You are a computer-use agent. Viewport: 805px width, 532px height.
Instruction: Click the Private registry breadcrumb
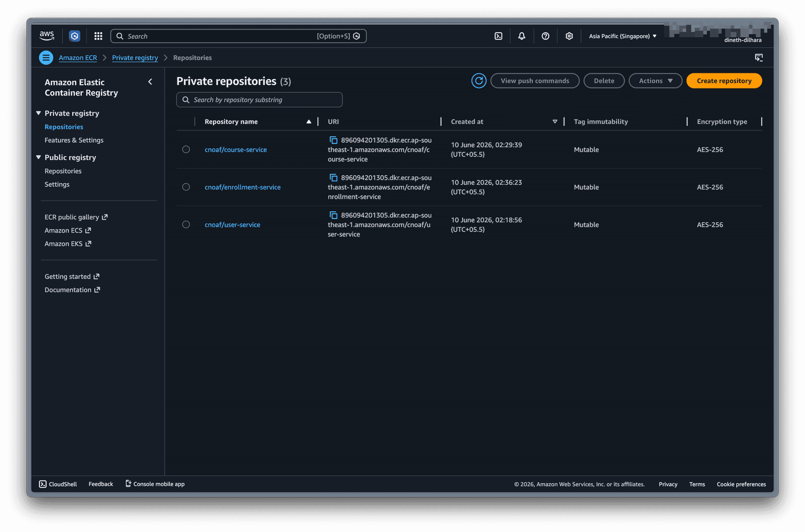[135, 58]
